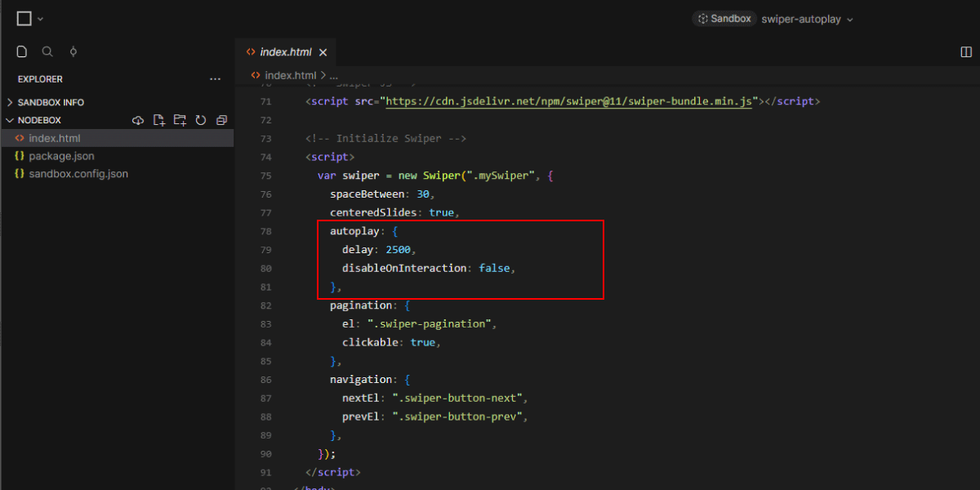Click Collapse Folders icon in NODEBOX
The image size is (980, 490).
point(221,120)
